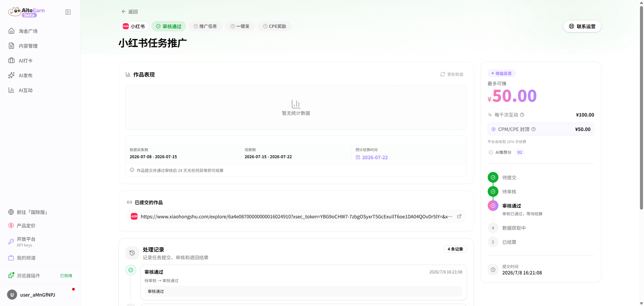This screenshot has width=644, height=306.
Task: Click the 我的频道 TV icon
Action: point(11,258)
